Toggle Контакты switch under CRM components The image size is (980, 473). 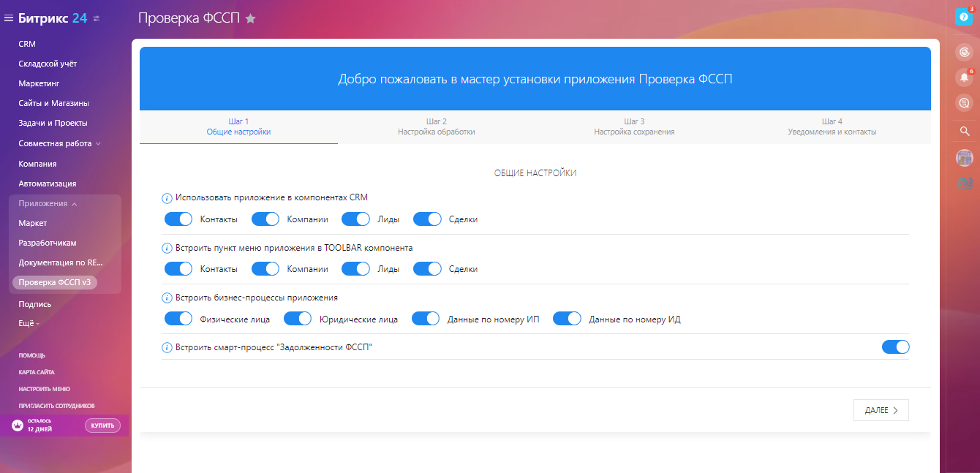pyautogui.click(x=178, y=219)
